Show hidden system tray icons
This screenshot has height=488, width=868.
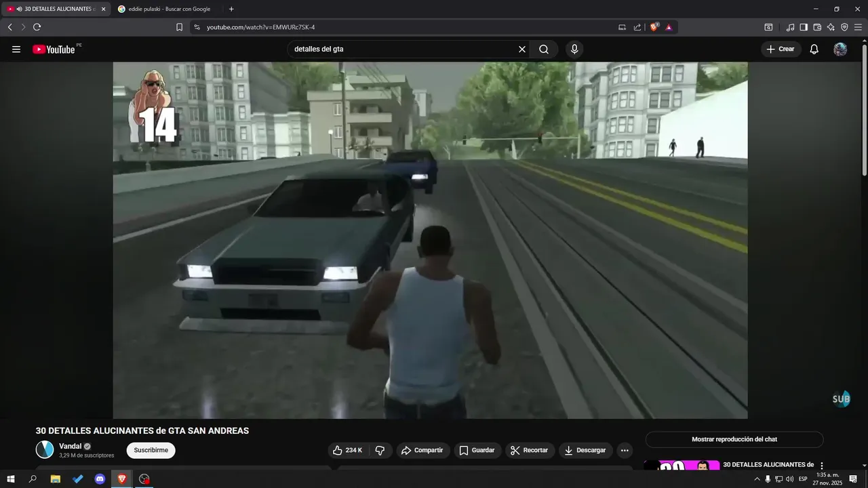757,479
